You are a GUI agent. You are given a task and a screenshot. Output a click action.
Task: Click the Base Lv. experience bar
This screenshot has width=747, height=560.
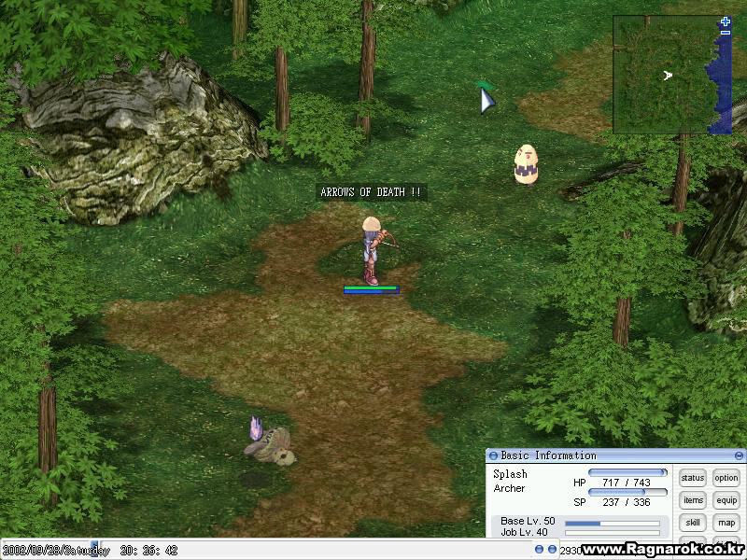(x=613, y=524)
